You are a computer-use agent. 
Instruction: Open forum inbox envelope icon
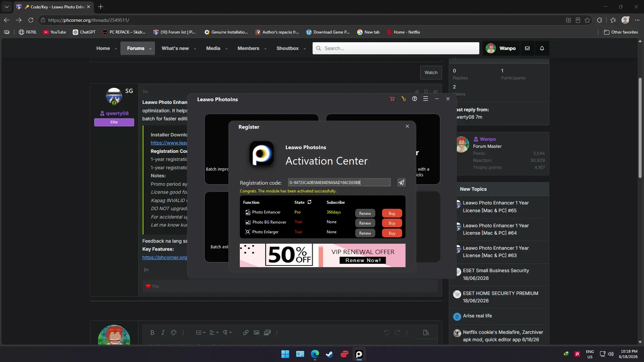point(527,48)
